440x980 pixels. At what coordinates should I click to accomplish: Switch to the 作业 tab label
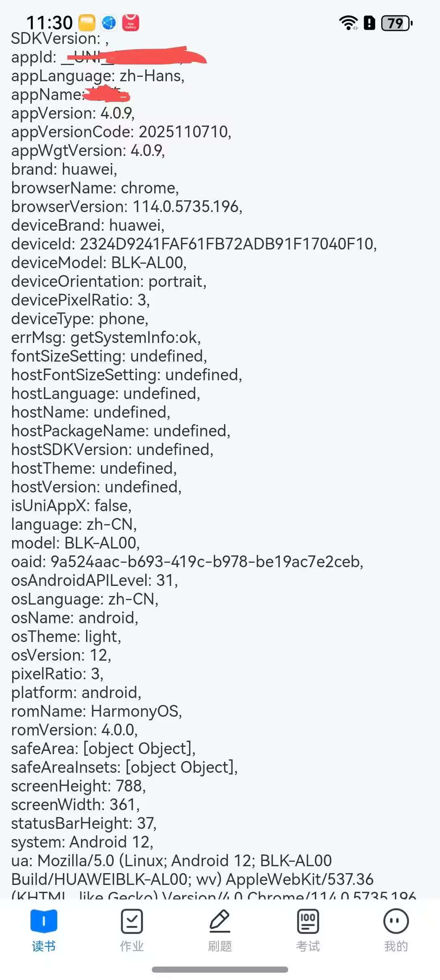click(x=132, y=946)
